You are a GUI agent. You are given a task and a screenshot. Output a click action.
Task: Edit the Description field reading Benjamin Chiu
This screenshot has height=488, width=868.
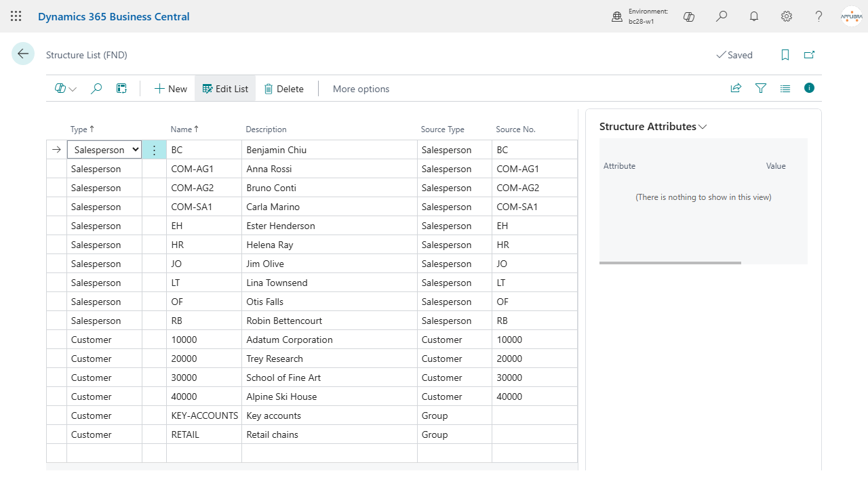point(330,150)
